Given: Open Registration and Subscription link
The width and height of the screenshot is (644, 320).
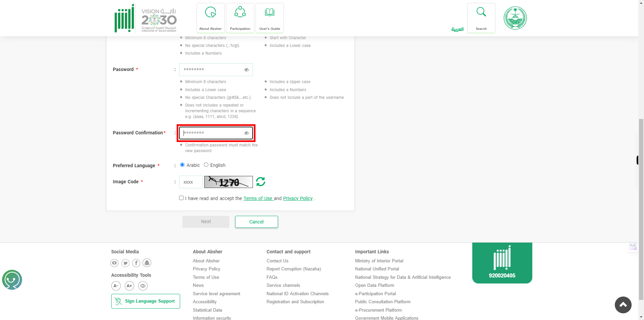Looking at the screenshot, I should 295,302.
